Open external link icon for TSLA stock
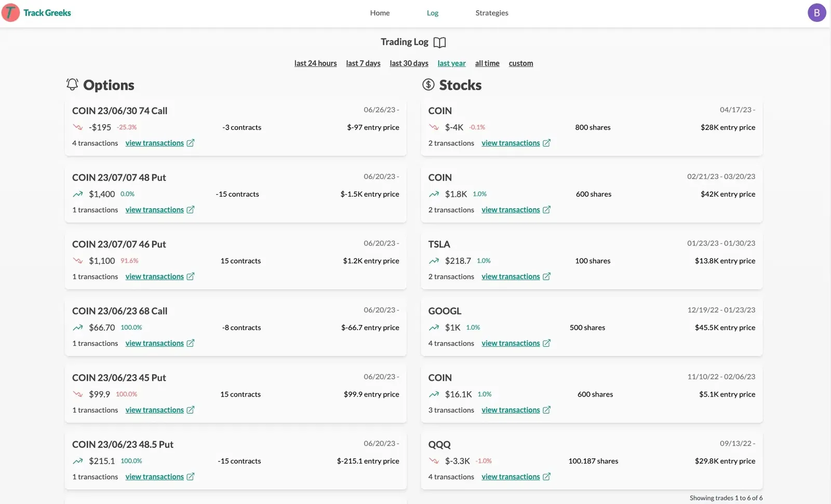 [546, 276]
